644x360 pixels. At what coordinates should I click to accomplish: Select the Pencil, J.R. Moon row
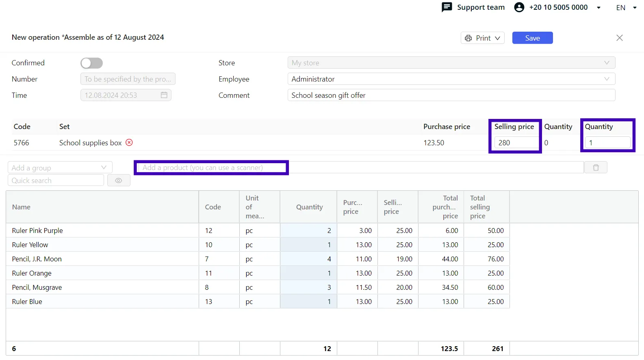coord(258,259)
